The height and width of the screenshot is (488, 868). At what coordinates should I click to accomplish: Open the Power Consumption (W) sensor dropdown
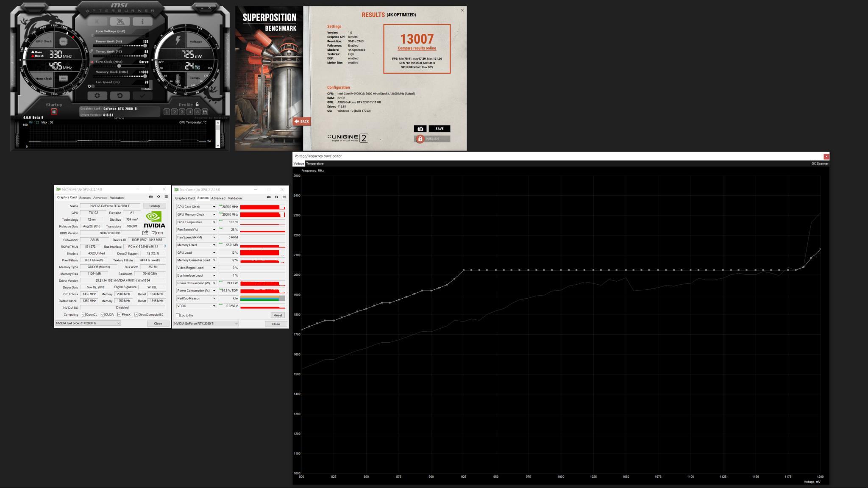click(214, 283)
